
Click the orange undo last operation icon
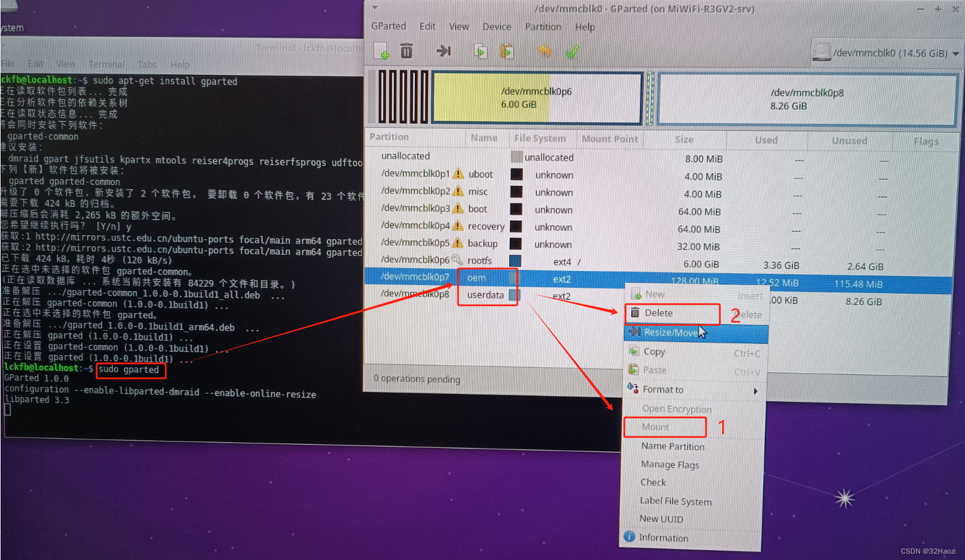544,52
